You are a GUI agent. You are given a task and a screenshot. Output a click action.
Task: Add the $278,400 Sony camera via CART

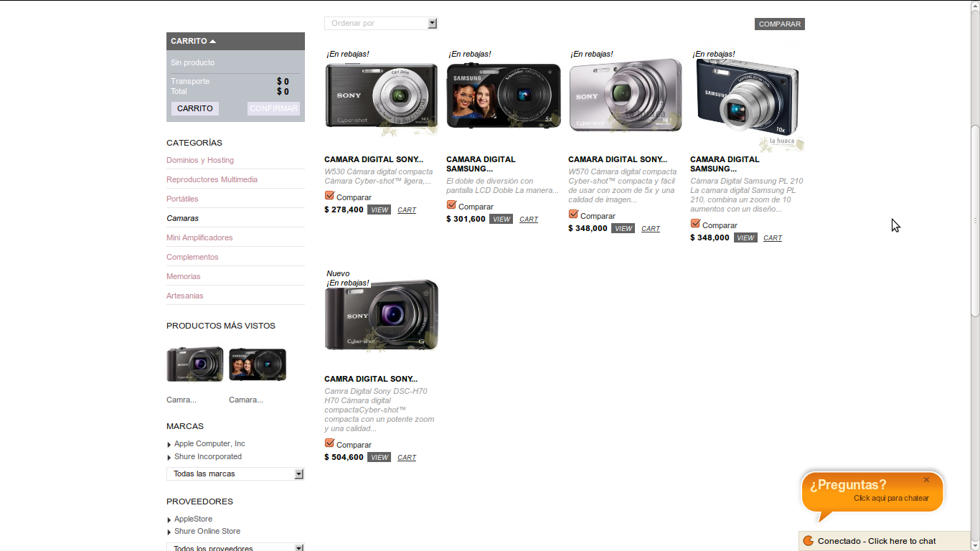coord(407,210)
